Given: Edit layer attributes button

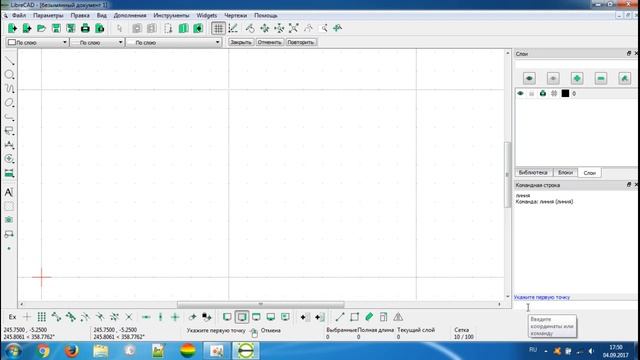Looking at the screenshot, I should (x=624, y=78).
